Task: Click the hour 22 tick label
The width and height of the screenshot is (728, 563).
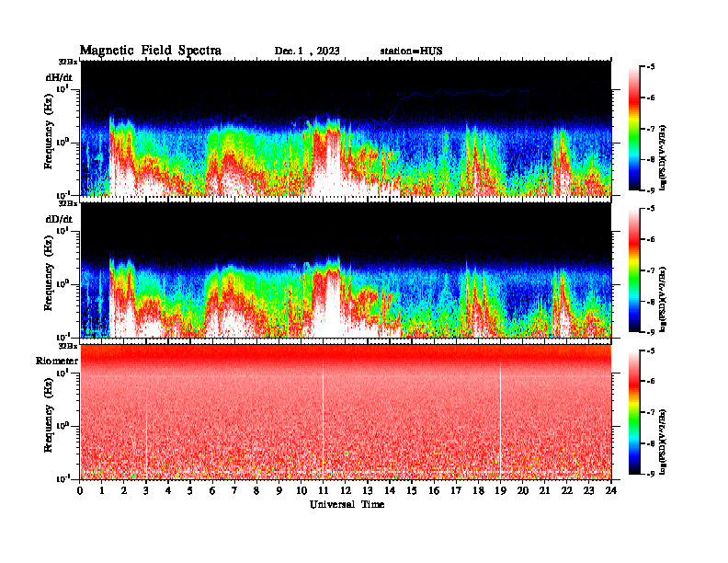Action: 566,490
